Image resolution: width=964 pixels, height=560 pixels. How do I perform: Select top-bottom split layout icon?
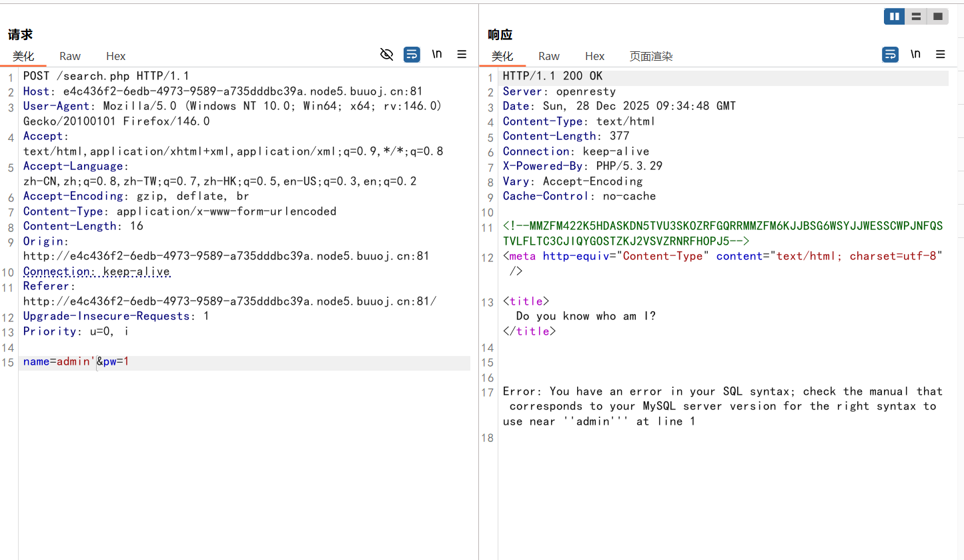[916, 17]
